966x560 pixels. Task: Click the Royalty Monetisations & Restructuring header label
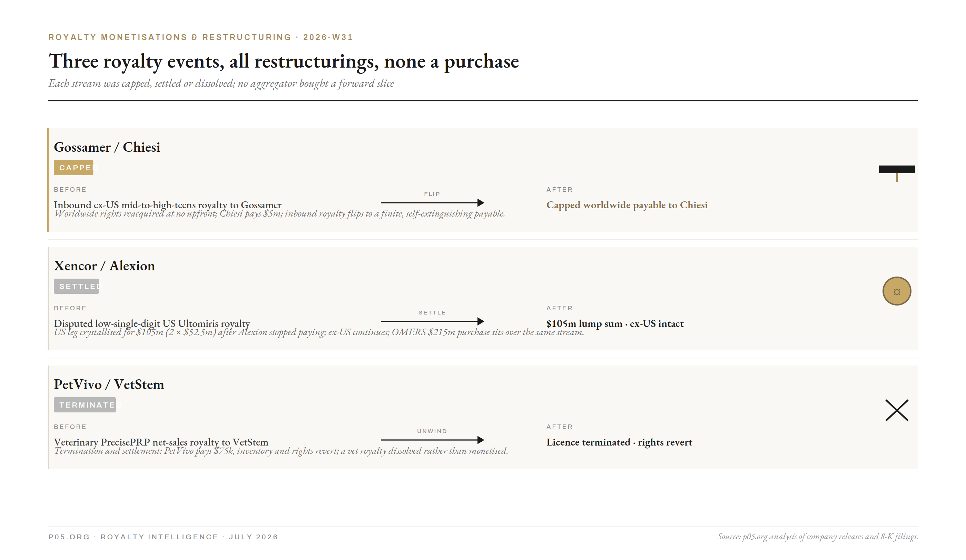point(200,37)
